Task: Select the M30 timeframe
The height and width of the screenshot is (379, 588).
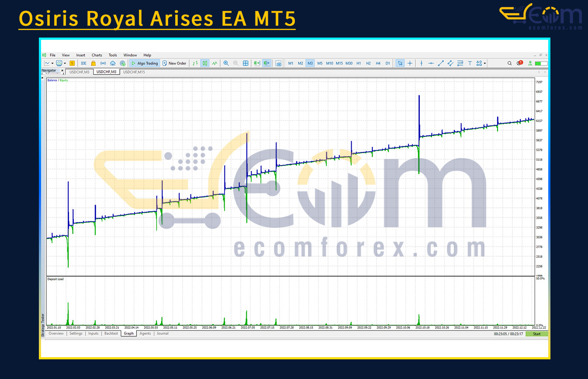Action: tap(349, 63)
